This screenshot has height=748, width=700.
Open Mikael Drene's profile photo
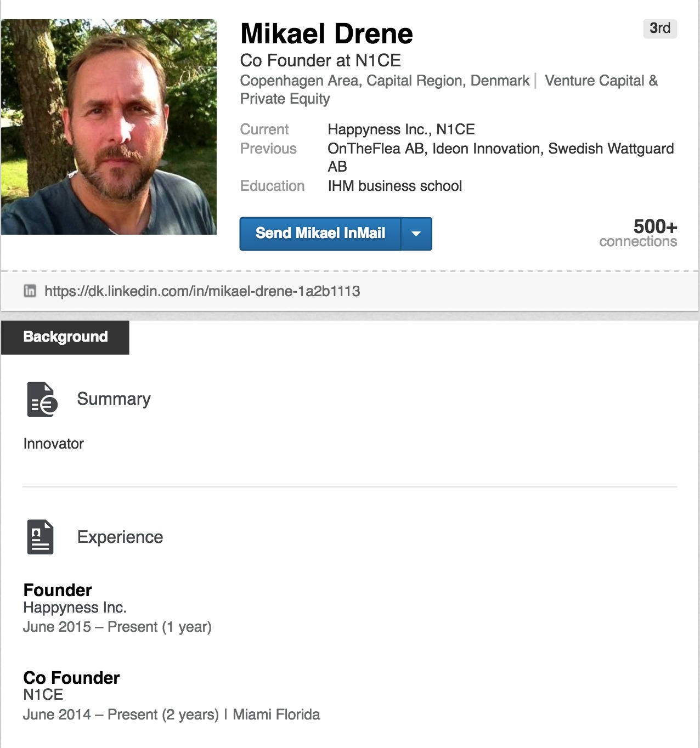pyautogui.click(x=109, y=127)
